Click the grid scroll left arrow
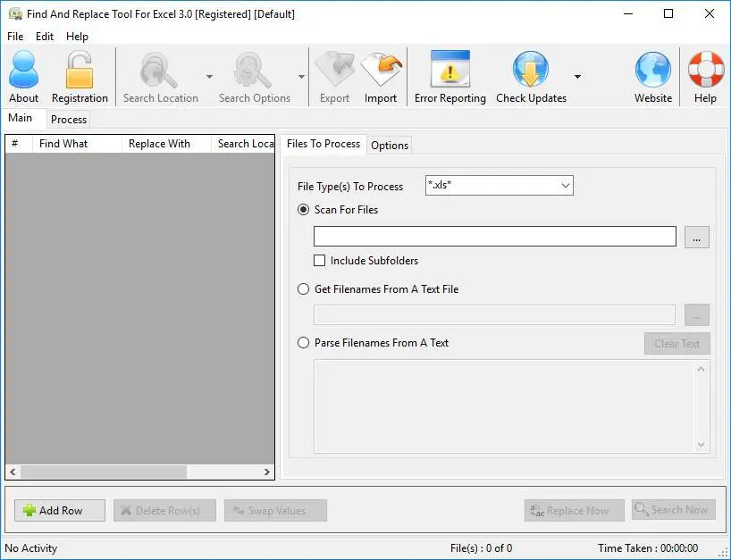This screenshot has width=731, height=560. coord(13,472)
